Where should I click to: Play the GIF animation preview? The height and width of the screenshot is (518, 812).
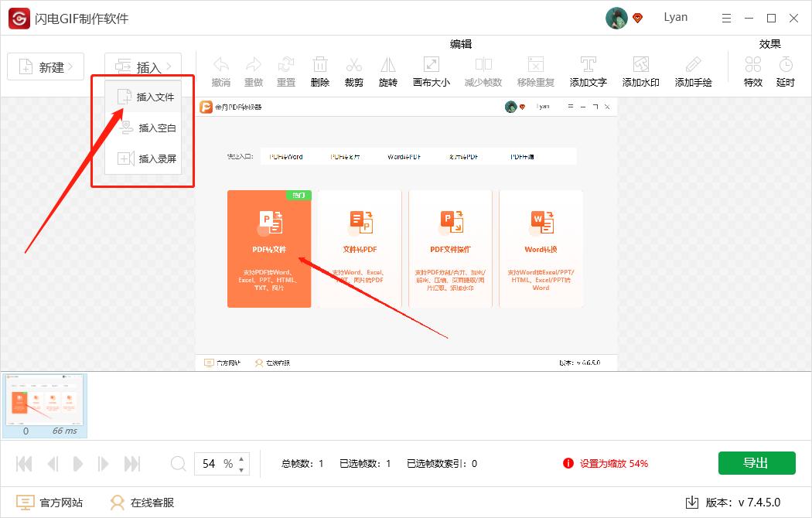click(x=77, y=464)
